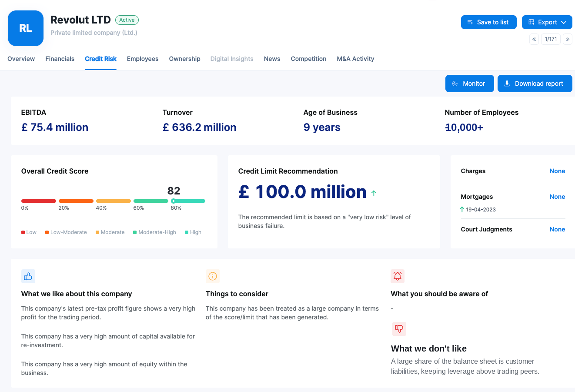Screen dimensions: 575x392
Task: Click the red alarm bell icon
Action: point(398,276)
